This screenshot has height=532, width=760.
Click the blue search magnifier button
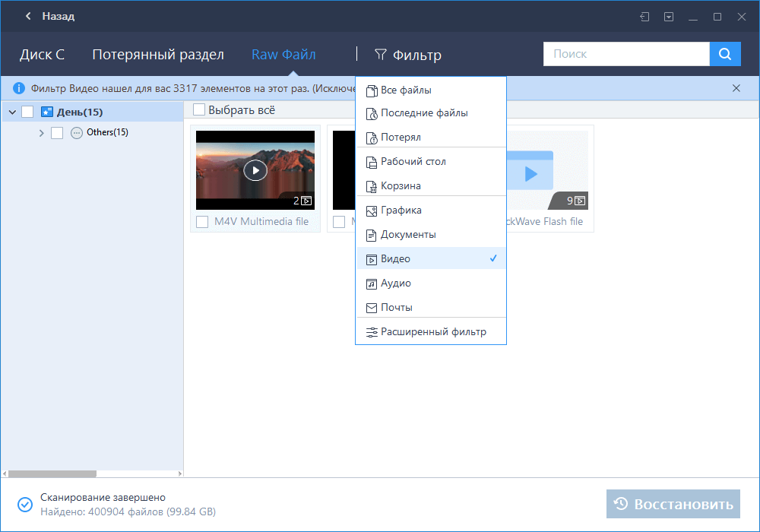(725, 54)
